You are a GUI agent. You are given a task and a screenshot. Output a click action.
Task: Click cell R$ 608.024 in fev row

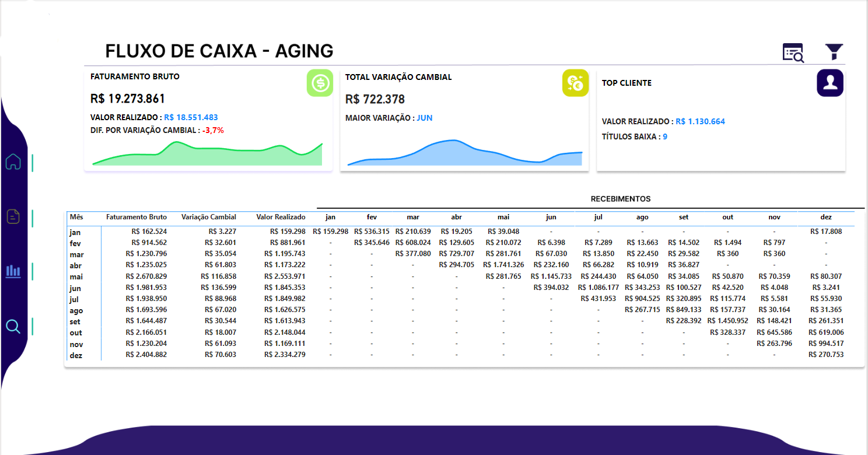(x=413, y=242)
